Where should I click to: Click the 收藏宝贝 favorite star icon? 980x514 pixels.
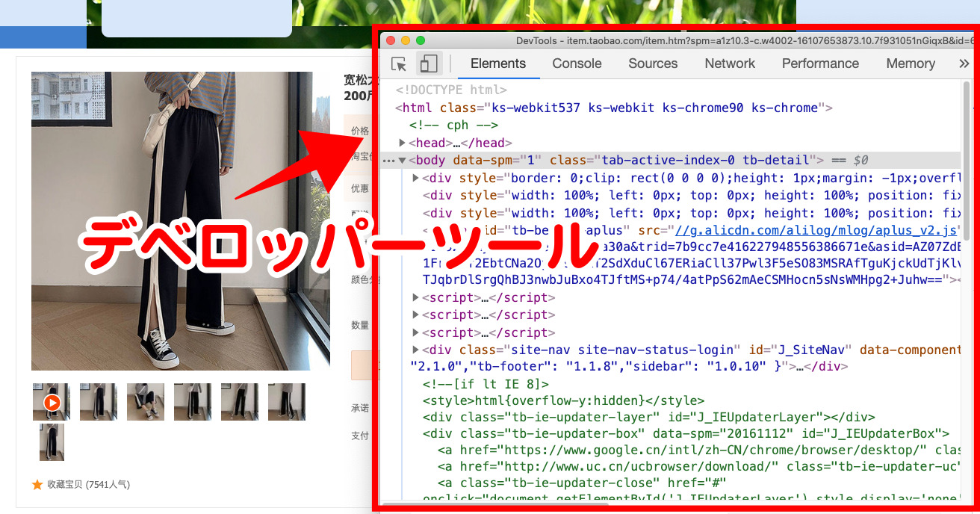point(37,485)
